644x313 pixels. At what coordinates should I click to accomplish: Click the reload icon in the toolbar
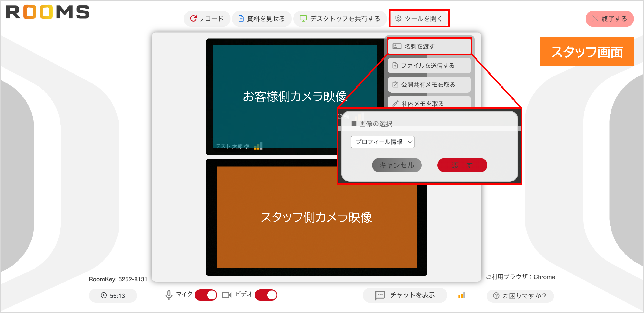194,18
